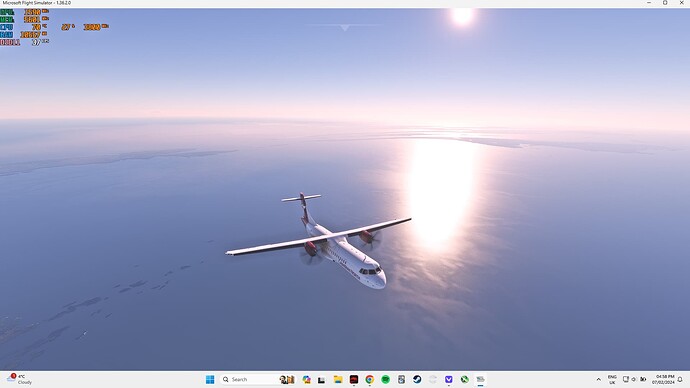Open the volume icon in system tray
Image resolution: width=690 pixels, height=388 pixels.
(634, 379)
